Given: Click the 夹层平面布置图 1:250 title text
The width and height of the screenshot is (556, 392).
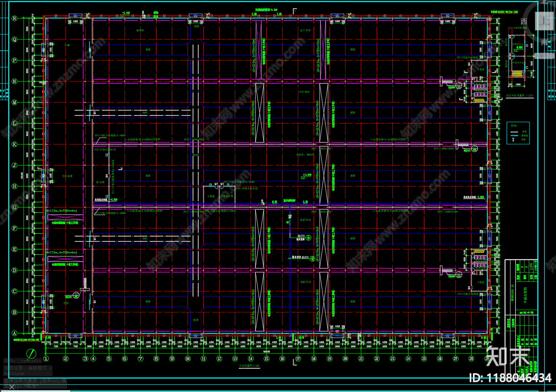Looking at the screenshot, I should pyautogui.click(x=520, y=96).
